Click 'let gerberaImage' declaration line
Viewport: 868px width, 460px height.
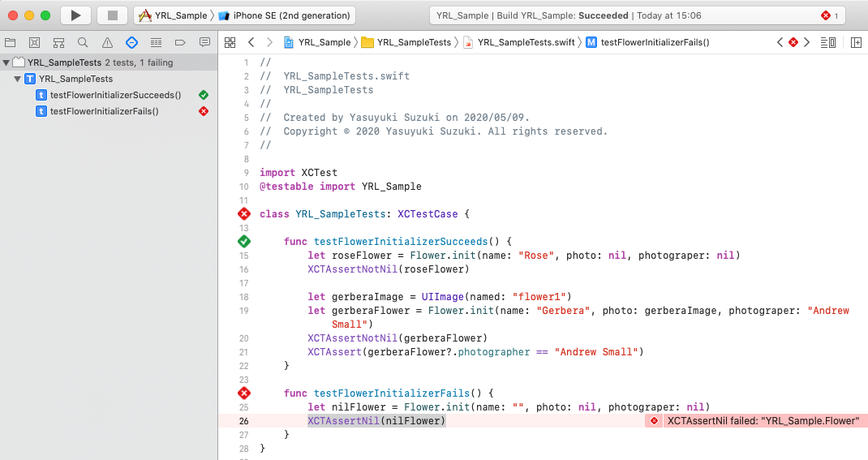[440, 297]
